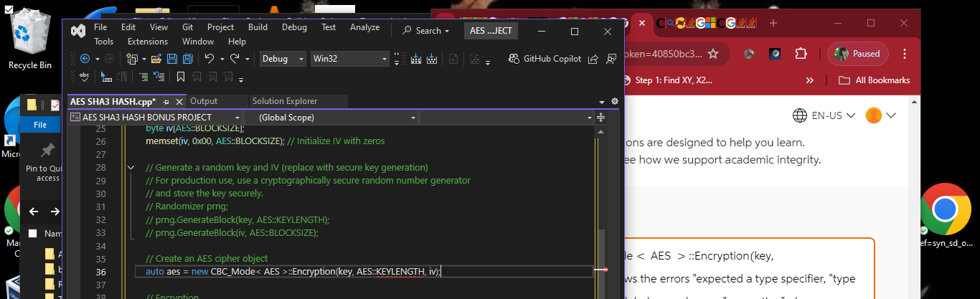Redo the last action
Screen dimensions: 980x299
[234, 59]
